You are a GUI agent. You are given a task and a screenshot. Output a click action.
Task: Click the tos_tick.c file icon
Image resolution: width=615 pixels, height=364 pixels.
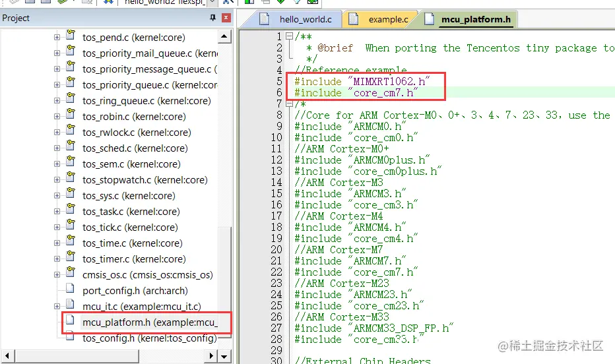(71, 225)
